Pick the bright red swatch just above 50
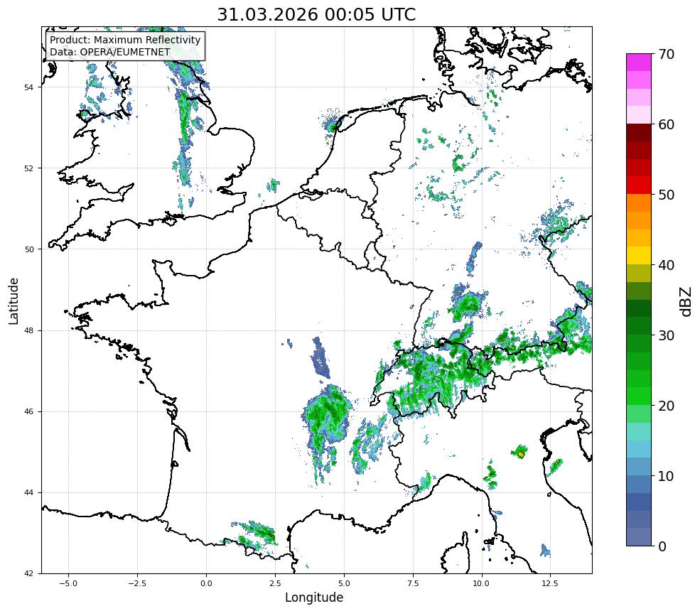Screen dimensions: 700x611 pyautogui.click(x=639, y=185)
